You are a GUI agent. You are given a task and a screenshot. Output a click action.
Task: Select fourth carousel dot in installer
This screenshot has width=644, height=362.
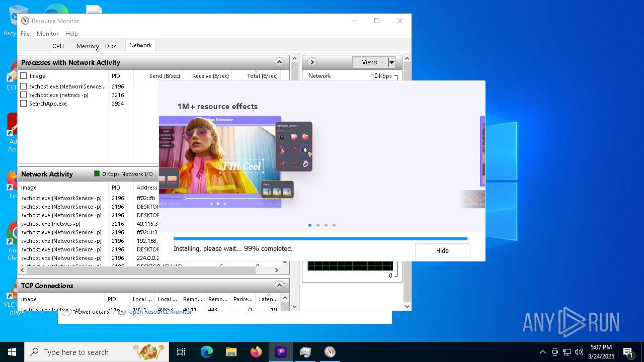click(x=334, y=225)
